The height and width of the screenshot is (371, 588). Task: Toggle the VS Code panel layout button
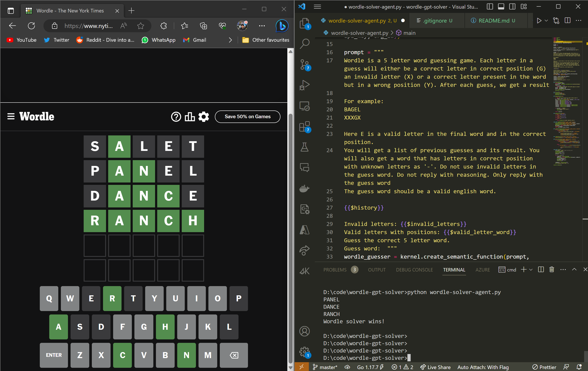coord(501,7)
